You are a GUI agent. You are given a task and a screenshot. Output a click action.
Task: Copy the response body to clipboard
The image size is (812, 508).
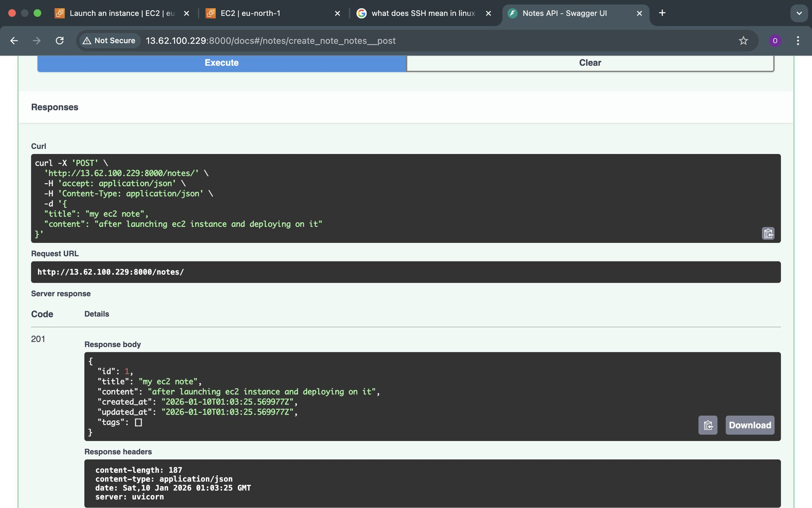coord(708,425)
